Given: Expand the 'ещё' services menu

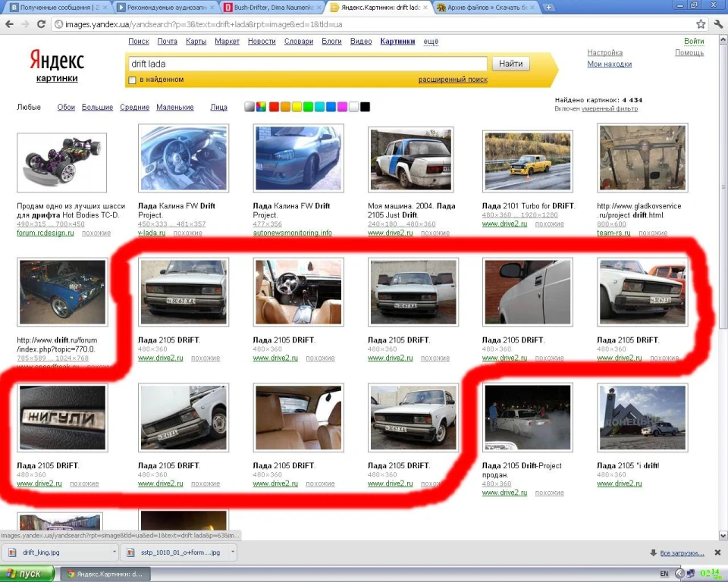Looking at the screenshot, I should click(x=431, y=42).
